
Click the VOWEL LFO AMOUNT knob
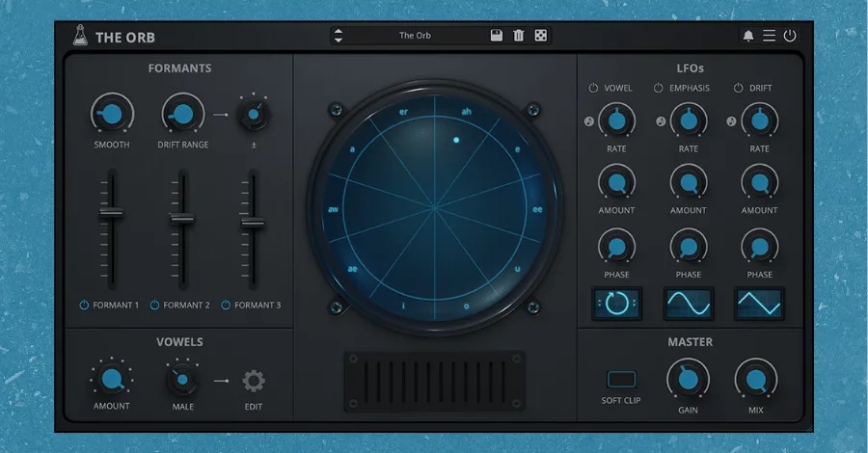[x=616, y=182]
